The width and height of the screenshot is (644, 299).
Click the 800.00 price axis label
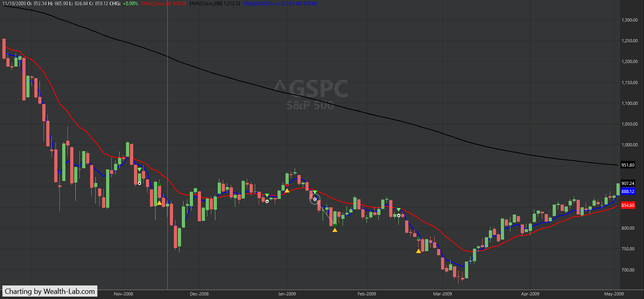click(x=628, y=228)
